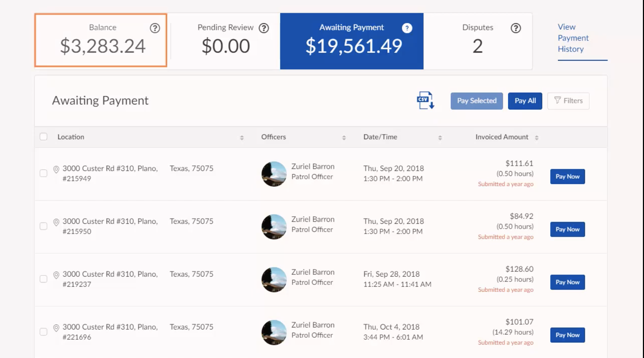Download the CSV export file
The image size is (644, 358).
[x=425, y=101]
